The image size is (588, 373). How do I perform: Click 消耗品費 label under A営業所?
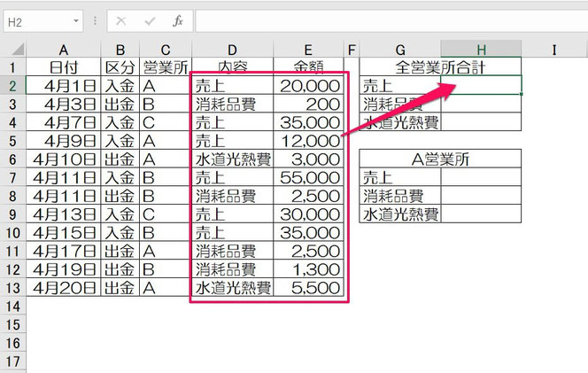tap(400, 196)
